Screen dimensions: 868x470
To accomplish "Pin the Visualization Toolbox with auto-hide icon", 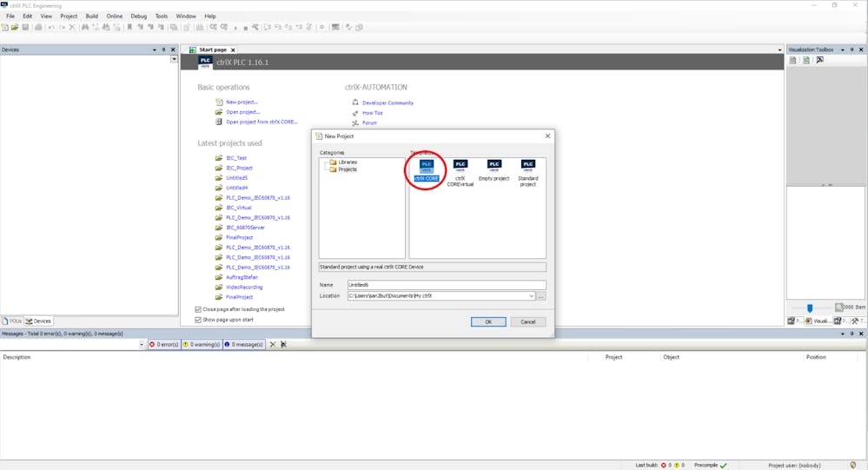I will point(852,50).
